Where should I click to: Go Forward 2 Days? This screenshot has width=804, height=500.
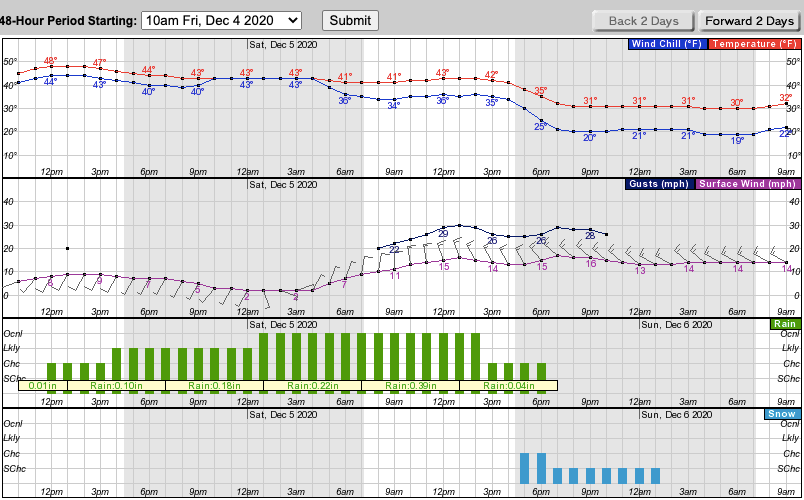point(749,20)
